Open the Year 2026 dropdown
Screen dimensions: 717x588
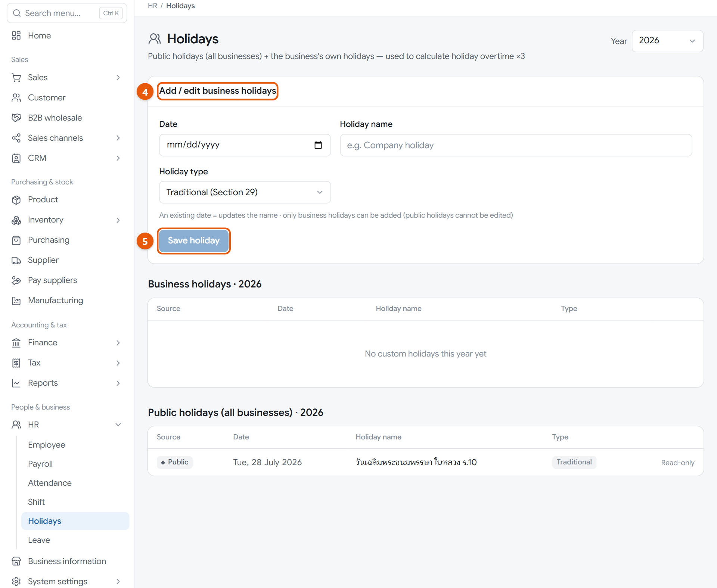[667, 41]
